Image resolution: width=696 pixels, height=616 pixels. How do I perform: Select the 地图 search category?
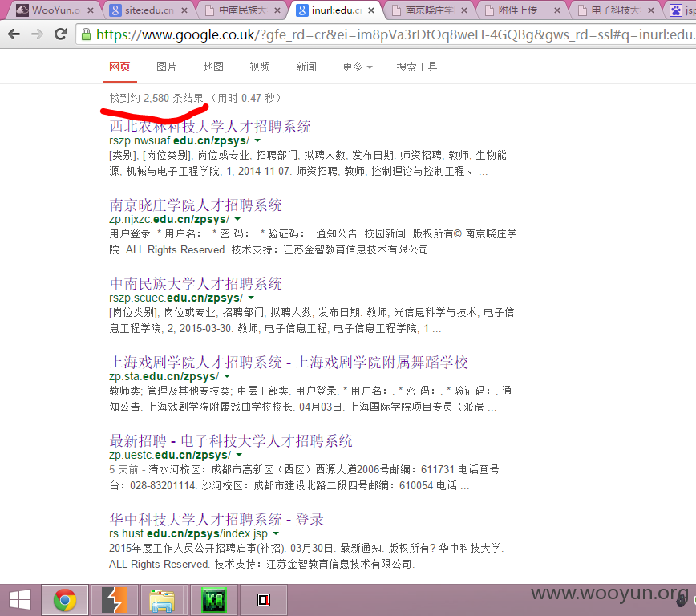(213, 67)
